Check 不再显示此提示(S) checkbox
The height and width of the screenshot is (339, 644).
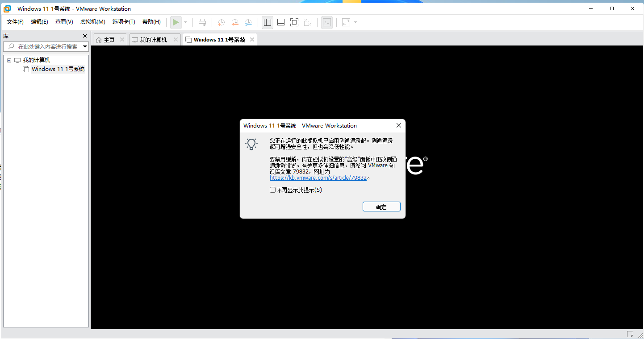[x=273, y=190]
